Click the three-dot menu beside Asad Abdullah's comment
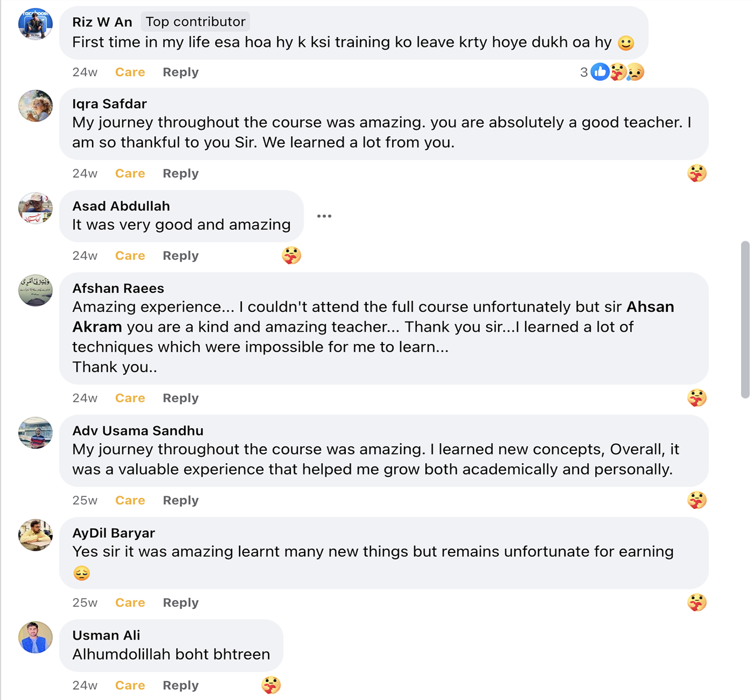Image resolution: width=754 pixels, height=700 pixels. [x=324, y=216]
